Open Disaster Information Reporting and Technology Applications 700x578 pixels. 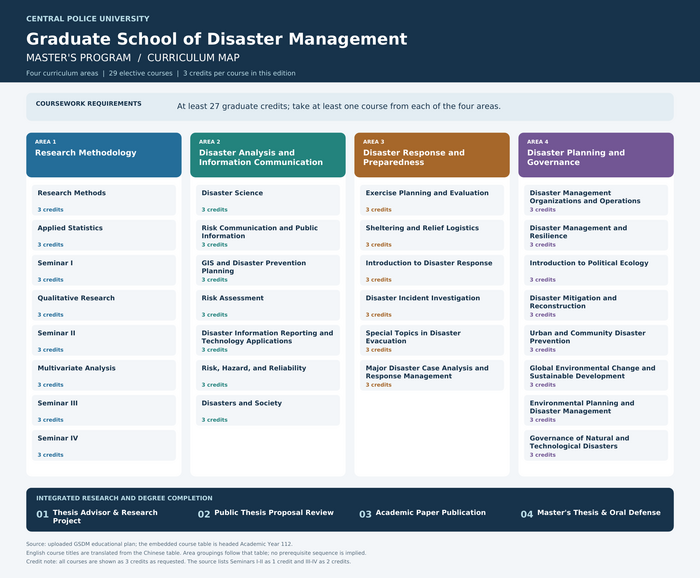268,341
